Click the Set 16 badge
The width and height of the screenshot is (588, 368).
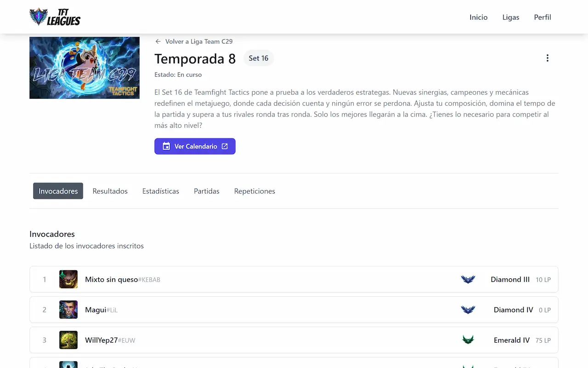(x=259, y=58)
